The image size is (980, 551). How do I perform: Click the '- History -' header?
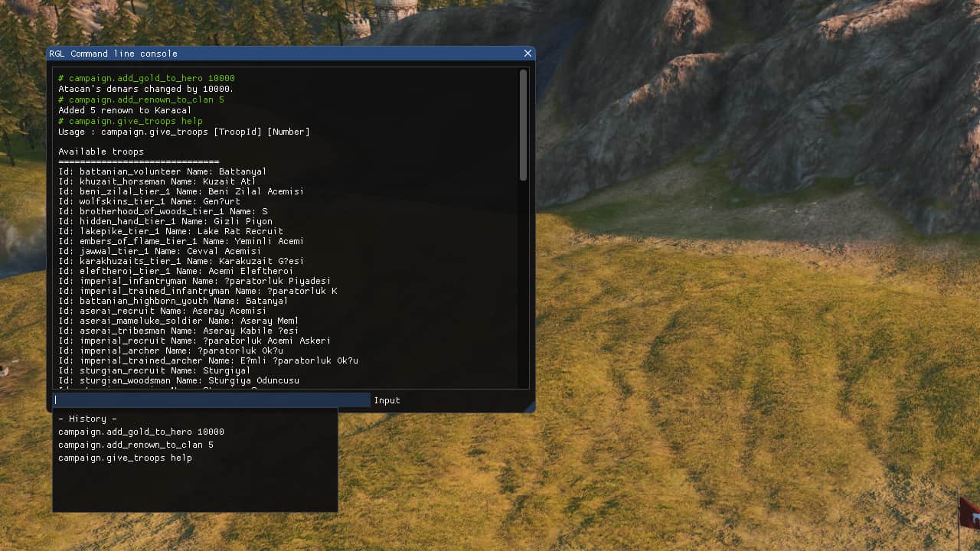pos(87,419)
